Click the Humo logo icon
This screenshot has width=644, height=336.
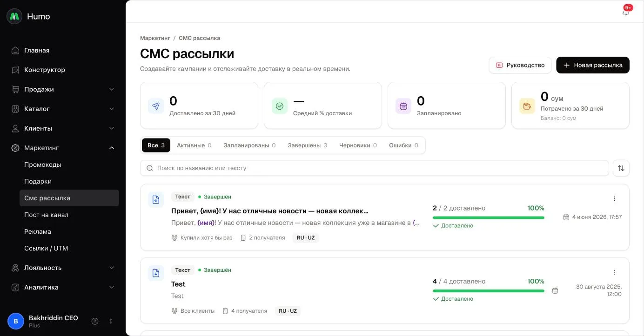click(x=14, y=16)
